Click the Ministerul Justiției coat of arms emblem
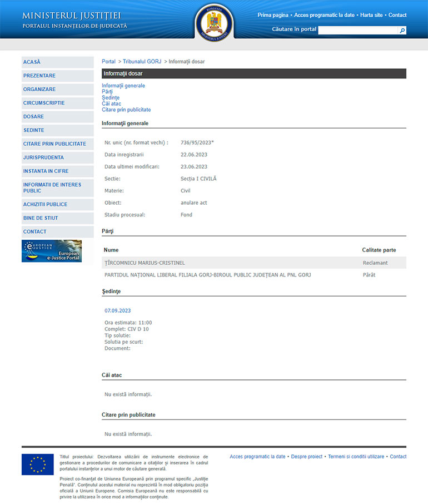Screen dimensions: 428x504 coord(214,23)
